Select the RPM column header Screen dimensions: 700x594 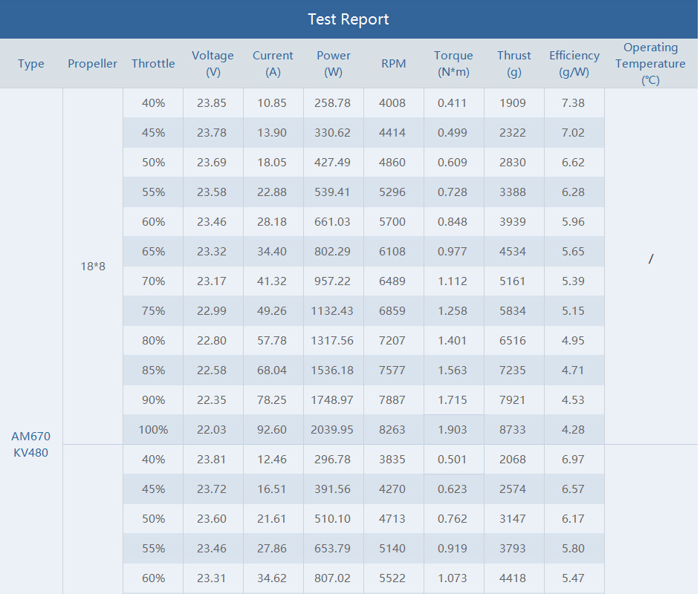coord(394,64)
